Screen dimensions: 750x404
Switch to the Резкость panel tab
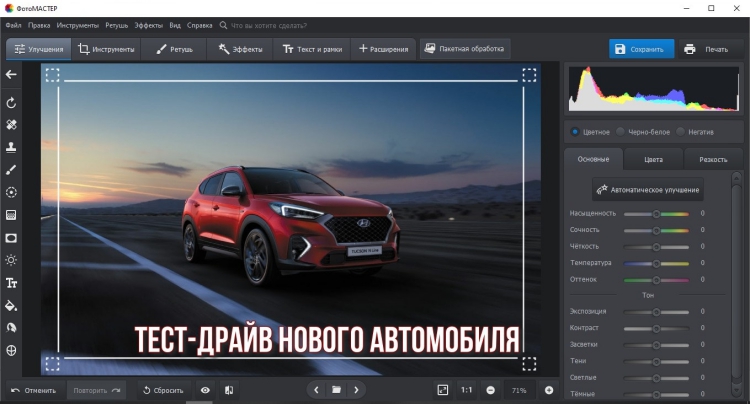pyautogui.click(x=713, y=159)
